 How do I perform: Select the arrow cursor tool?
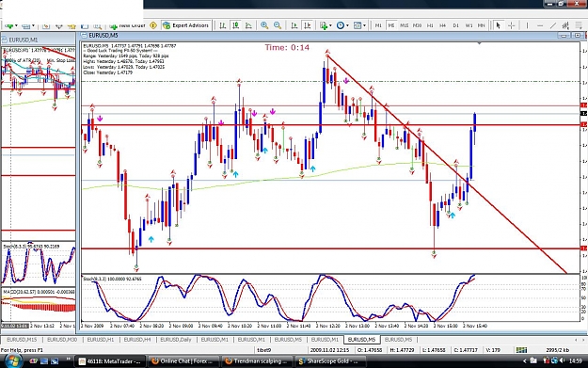498,25
